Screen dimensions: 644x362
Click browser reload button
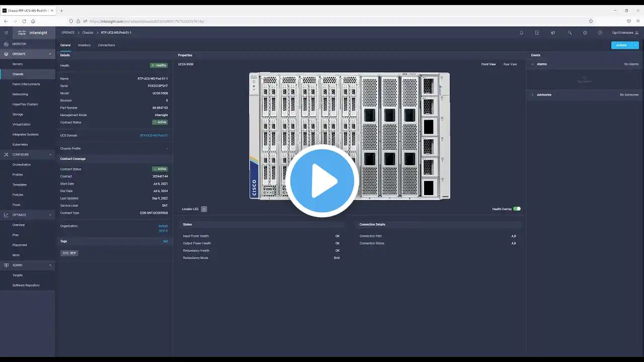[x=24, y=21]
